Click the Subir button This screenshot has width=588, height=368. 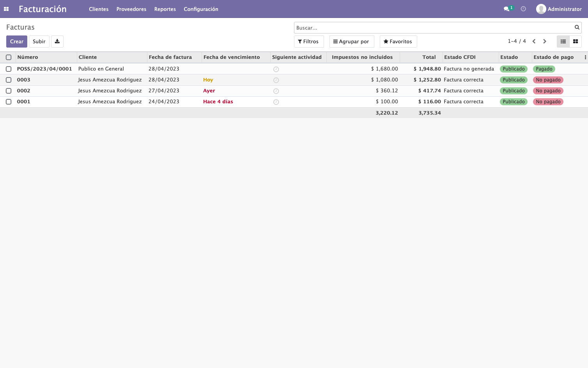pos(39,41)
